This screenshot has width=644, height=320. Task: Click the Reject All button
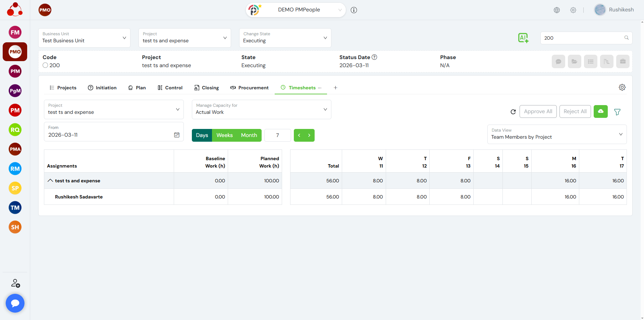(575, 111)
